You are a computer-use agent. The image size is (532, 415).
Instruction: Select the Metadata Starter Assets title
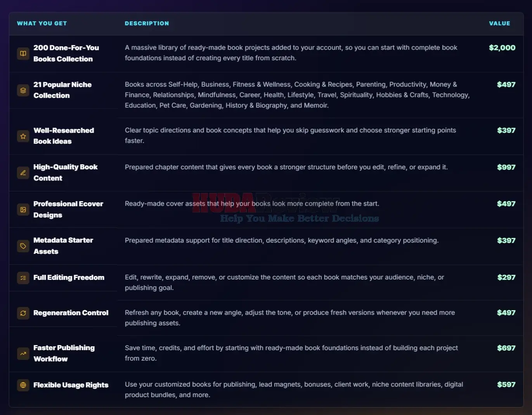coord(63,246)
